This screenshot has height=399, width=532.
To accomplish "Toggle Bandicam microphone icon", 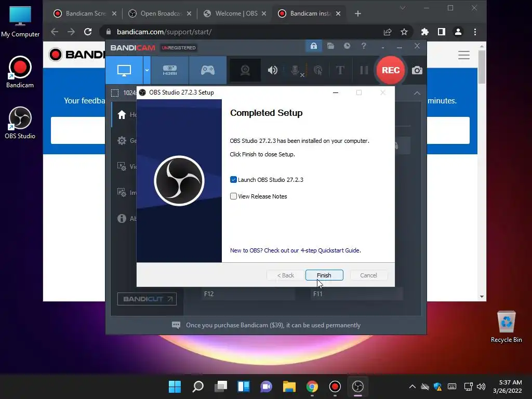I will [296, 70].
